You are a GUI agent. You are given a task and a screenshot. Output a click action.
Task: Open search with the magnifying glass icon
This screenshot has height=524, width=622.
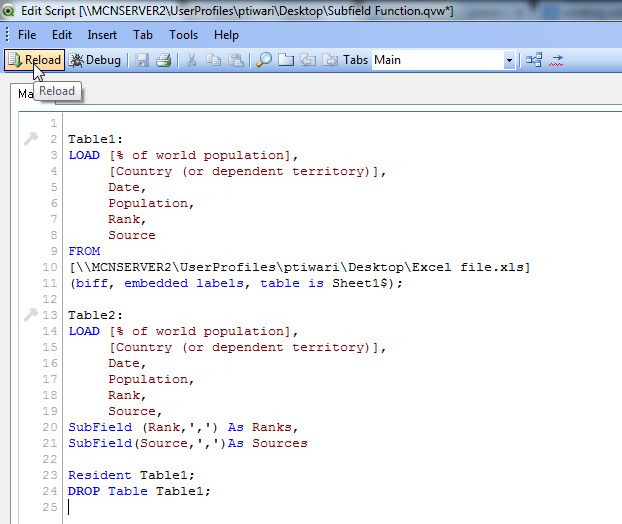coord(264,60)
